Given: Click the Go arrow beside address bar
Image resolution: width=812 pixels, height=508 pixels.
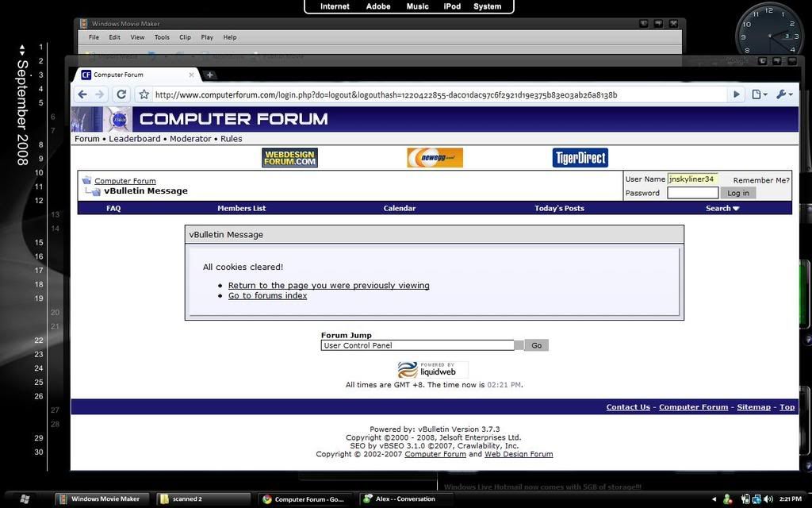Looking at the screenshot, I should pos(736,94).
